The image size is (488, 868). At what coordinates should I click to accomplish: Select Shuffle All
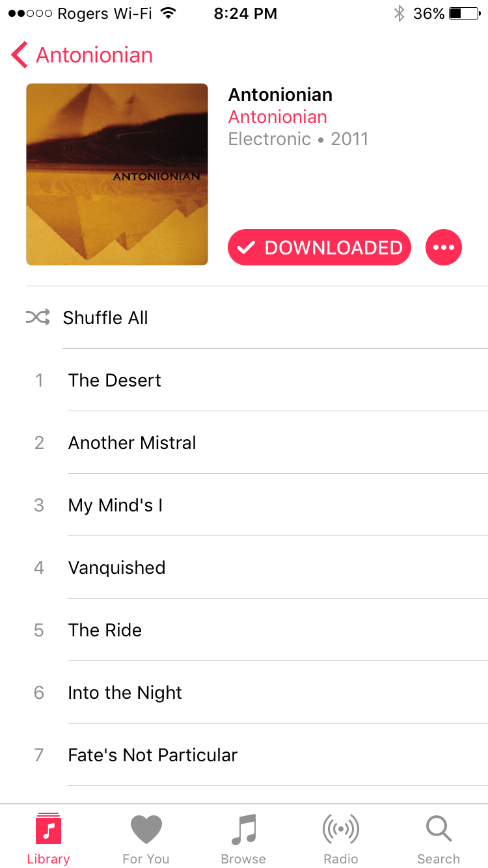pos(257,318)
